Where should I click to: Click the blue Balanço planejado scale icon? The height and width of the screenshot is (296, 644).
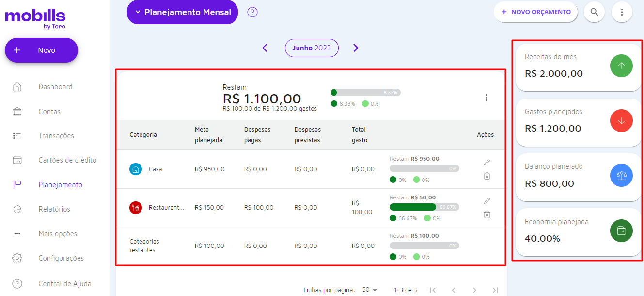click(621, 176)
